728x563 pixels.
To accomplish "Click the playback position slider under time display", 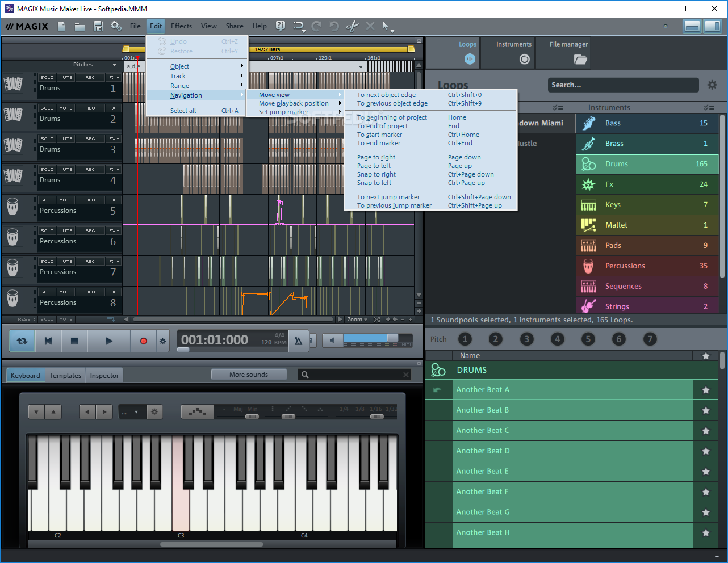I will (183, 350).
